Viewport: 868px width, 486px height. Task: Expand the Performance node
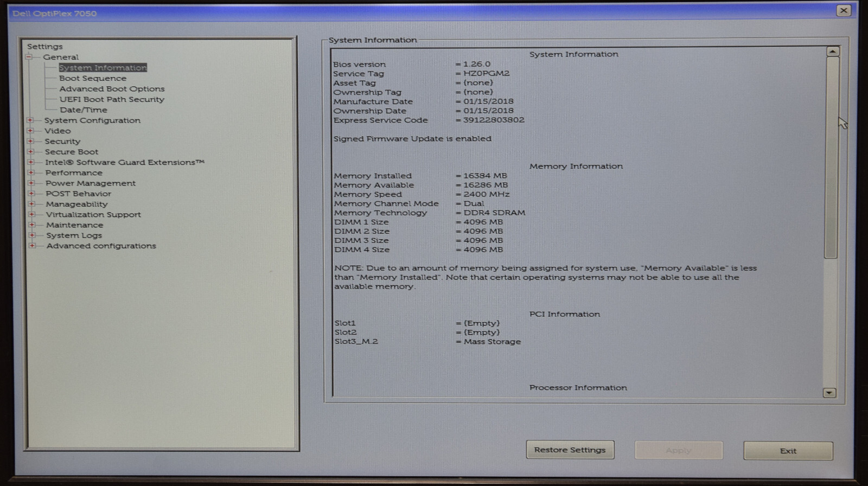pos(31,172)
